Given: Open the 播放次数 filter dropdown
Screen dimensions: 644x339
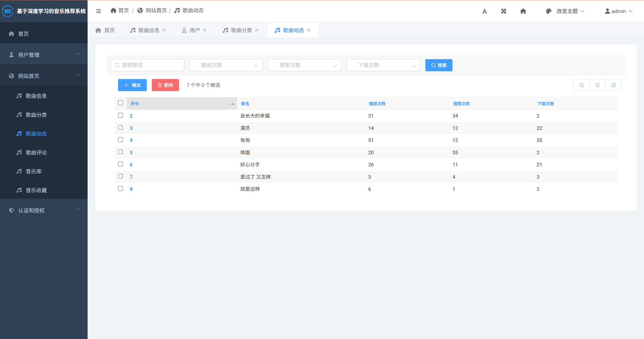Looking at the screenshot, I should coord(226,65).
